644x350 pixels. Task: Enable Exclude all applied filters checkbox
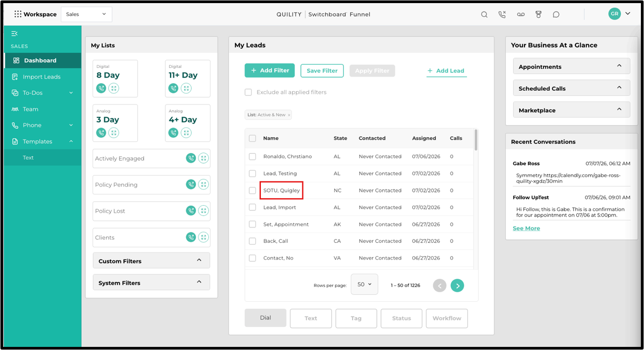click(248, 92)
